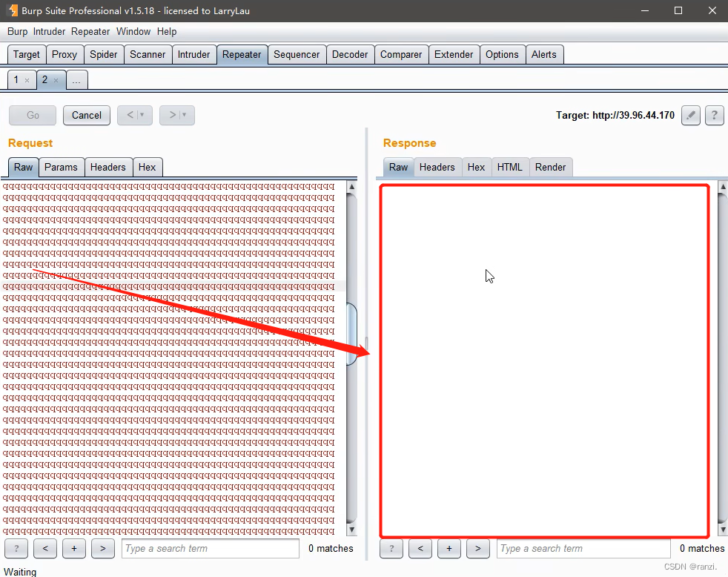Viewport: 728px width, 577px height.
Task: Click request search help question mark
Action: [16, 549]
